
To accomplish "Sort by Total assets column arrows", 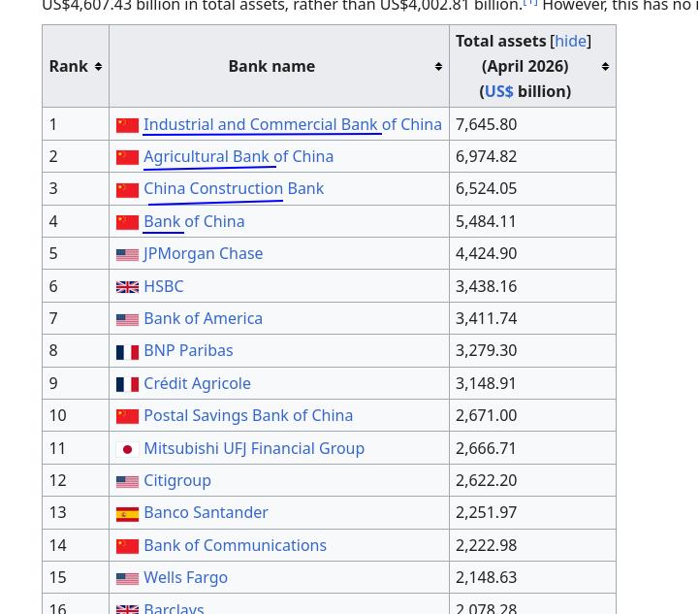I will (x=605, y=67).
